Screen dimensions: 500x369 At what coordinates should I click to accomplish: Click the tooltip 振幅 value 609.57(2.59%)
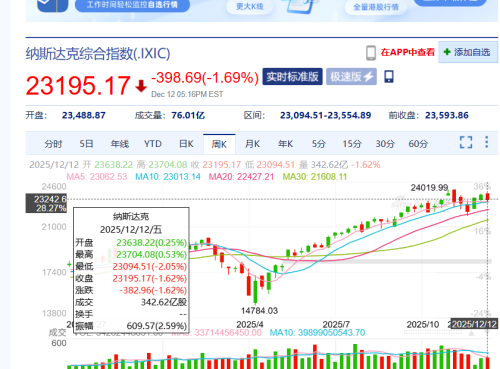tap(157, 326)
